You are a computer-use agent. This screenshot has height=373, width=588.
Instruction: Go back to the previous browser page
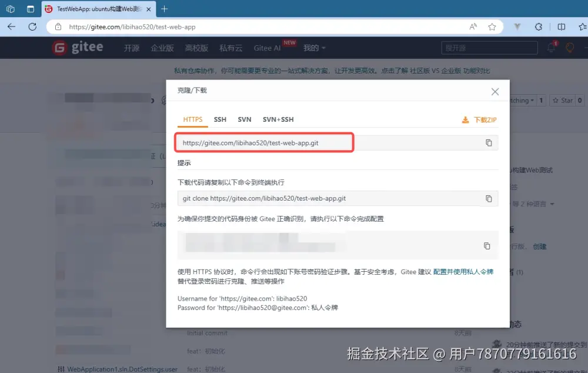[11, 26]
